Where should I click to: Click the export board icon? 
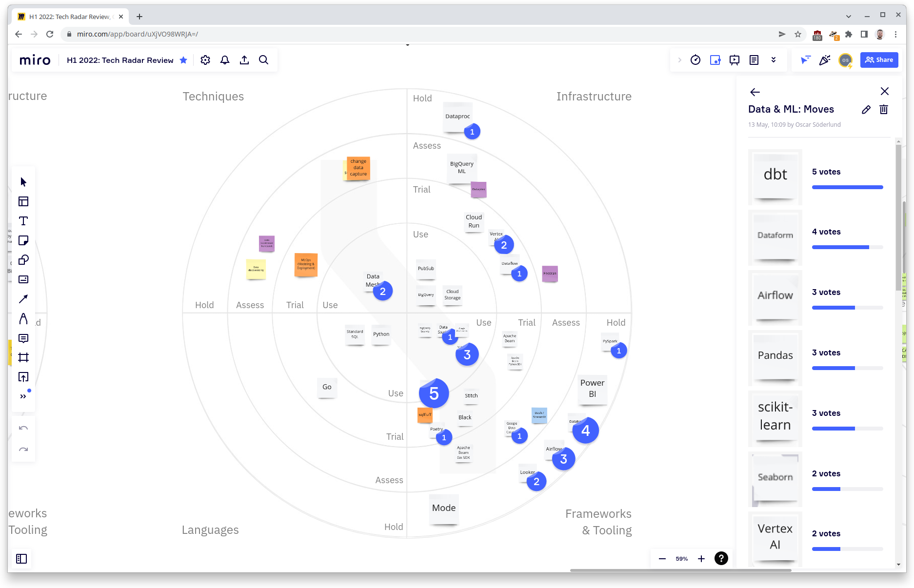tap(244, 60)
